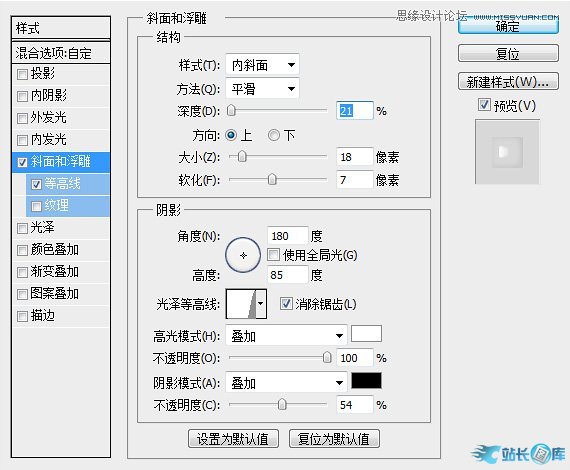Viewport: 570px width, 470px height.
Task: Click the 不透明度(O) field showing 100
Action: point(354,358)
